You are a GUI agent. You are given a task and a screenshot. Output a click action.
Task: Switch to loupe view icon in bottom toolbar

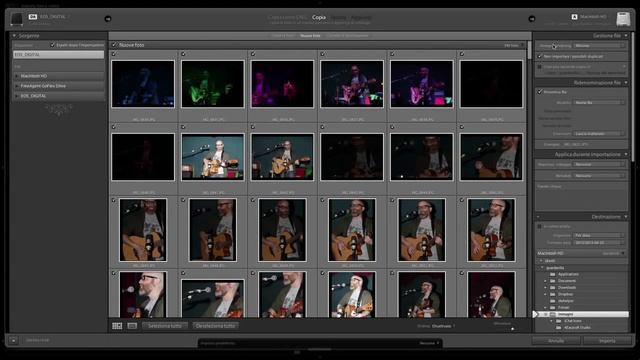click(x=132, y=326)
